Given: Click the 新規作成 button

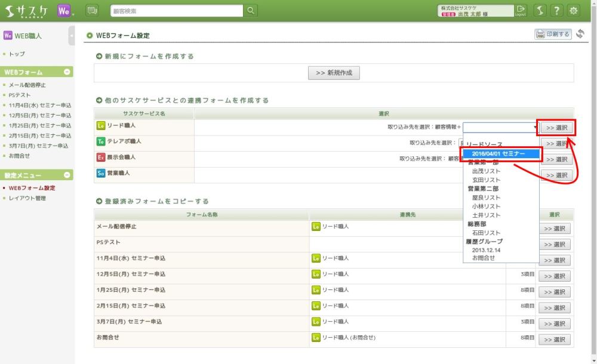Looking at the screenshot, I should (x=334, y=73).
